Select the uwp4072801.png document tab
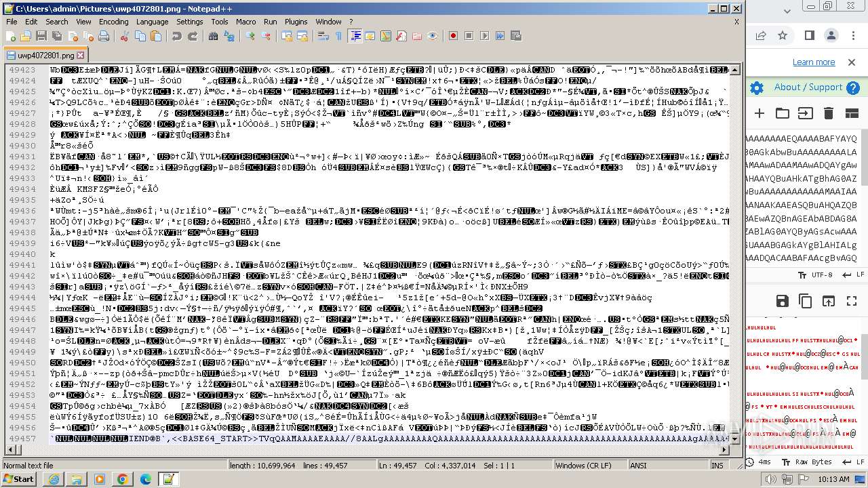 (x=45, y=56)
